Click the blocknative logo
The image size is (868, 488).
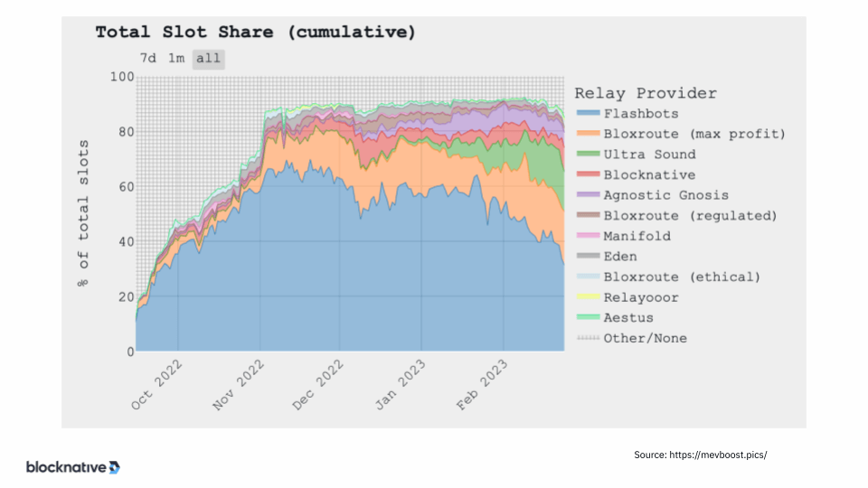[73, 467]
